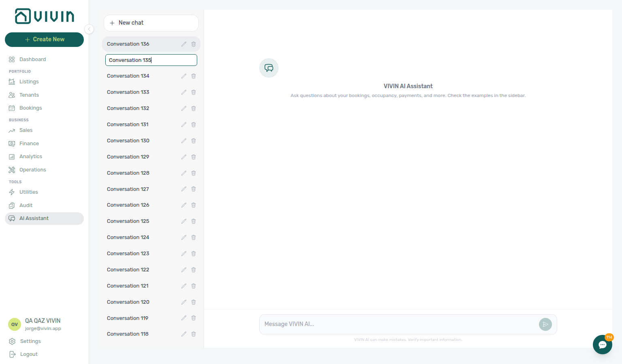Screen dimensions: 622x364
Task: Open the Sales page
Action: click(44, 130)
